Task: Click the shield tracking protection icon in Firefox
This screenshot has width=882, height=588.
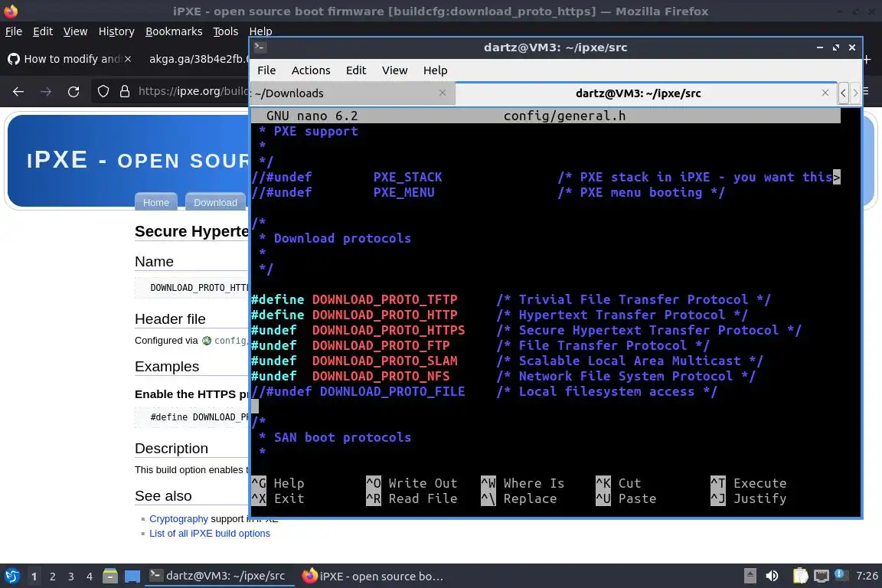Action: click(103, 91)
